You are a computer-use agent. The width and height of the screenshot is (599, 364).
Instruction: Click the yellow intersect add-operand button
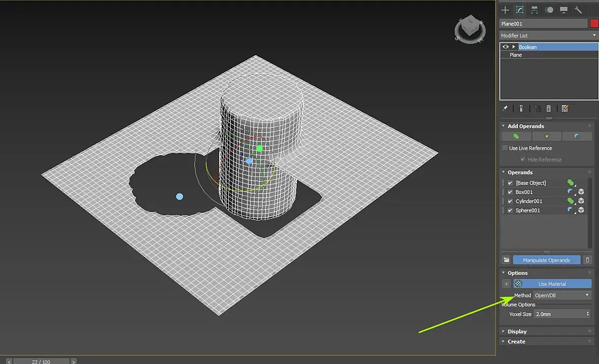(x=547, y=136)
